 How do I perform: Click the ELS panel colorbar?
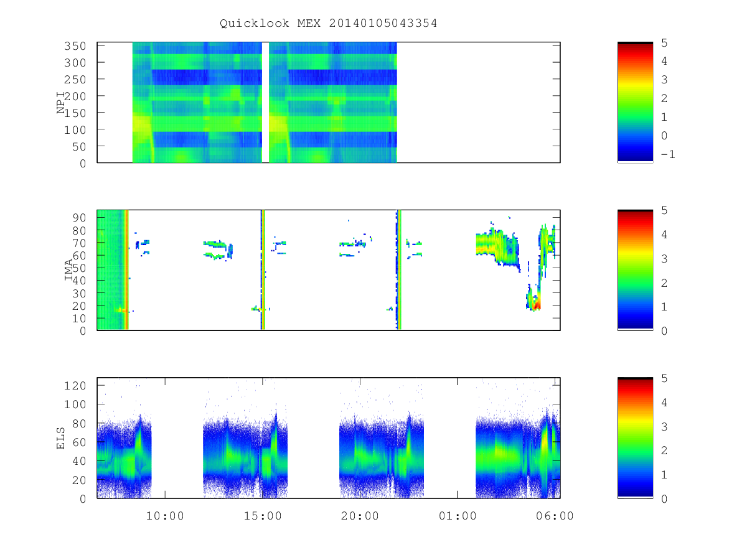(x=635, y=438)
